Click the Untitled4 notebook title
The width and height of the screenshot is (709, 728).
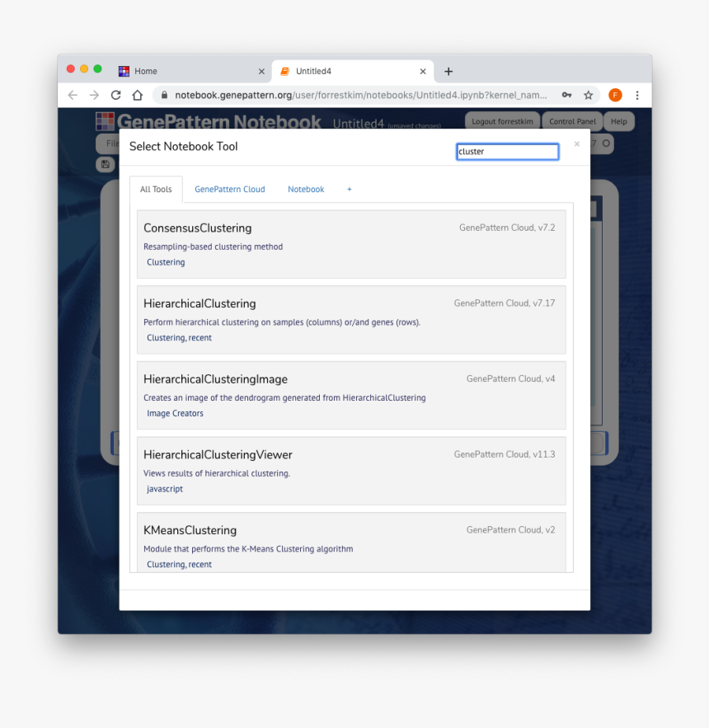click(359, 124)
